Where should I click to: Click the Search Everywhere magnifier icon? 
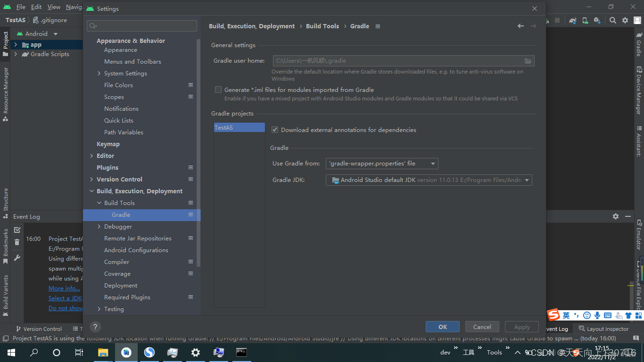pos(612,20)
